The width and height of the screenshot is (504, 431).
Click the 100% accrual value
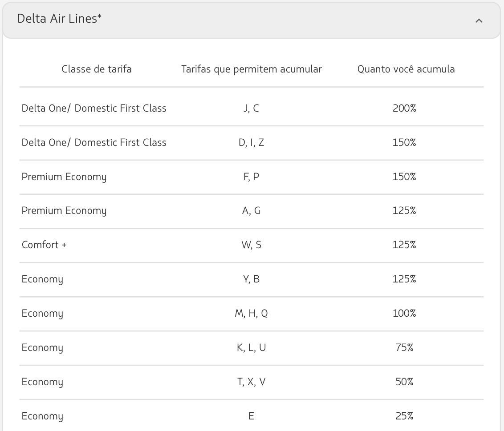[x=404, y=314]
